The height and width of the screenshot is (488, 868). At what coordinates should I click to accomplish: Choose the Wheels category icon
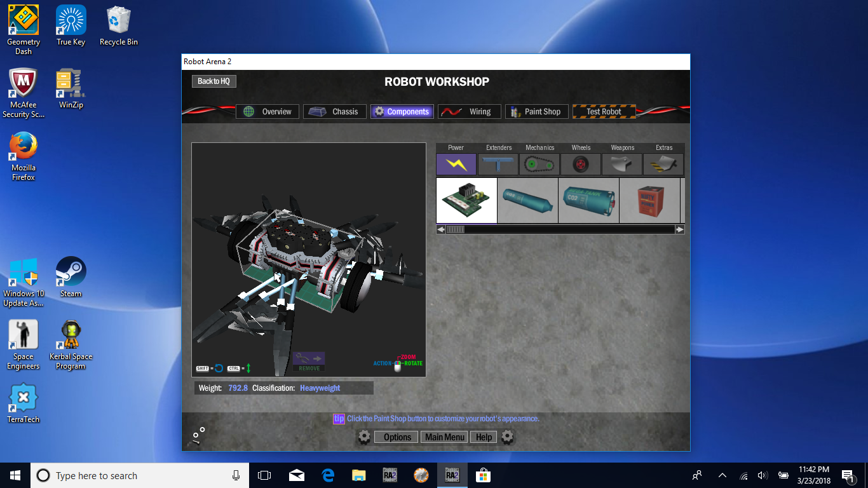[581, 165]
